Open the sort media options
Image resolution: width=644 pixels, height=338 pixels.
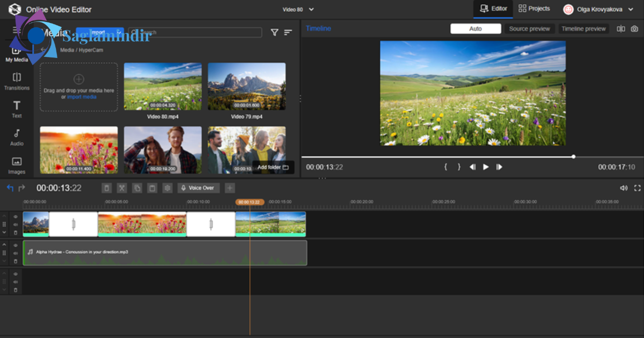(x=288, y=33)
